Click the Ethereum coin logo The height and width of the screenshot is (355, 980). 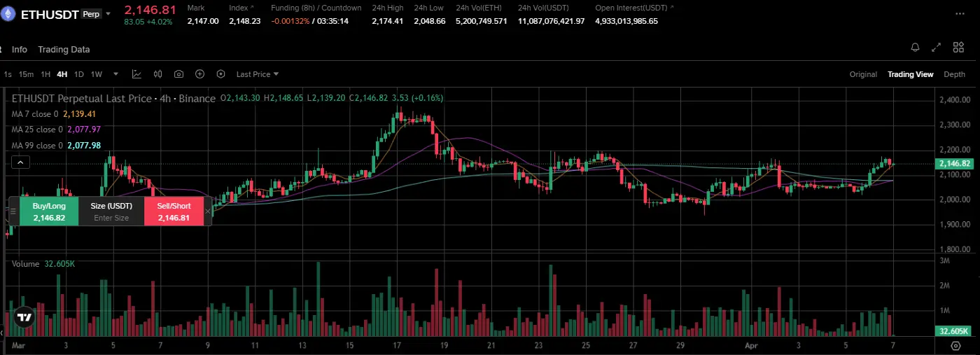tap(8, 13)
